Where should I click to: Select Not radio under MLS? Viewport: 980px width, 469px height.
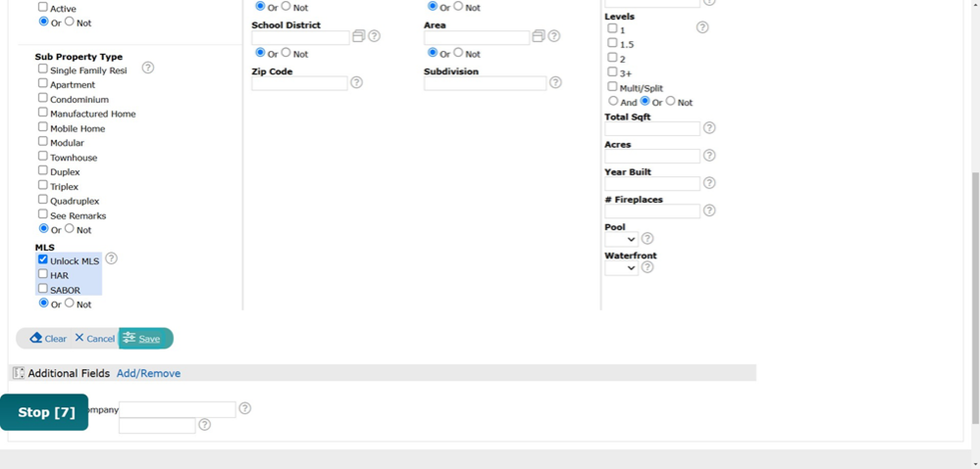[69, 303]
